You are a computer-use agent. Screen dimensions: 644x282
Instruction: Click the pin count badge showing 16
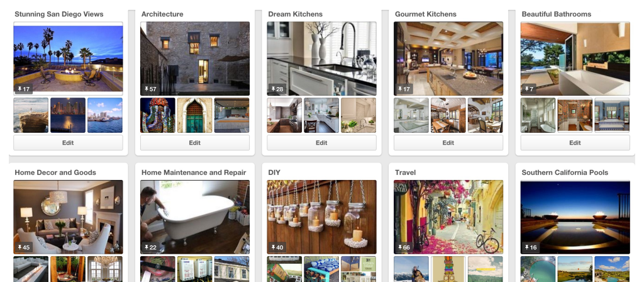tap(530, 247)
